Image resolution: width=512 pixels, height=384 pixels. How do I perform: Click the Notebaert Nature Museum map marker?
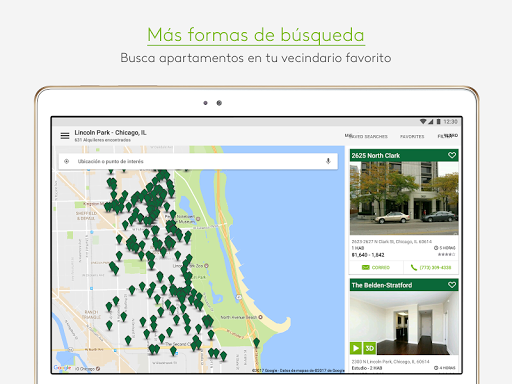tap(198, 219)
